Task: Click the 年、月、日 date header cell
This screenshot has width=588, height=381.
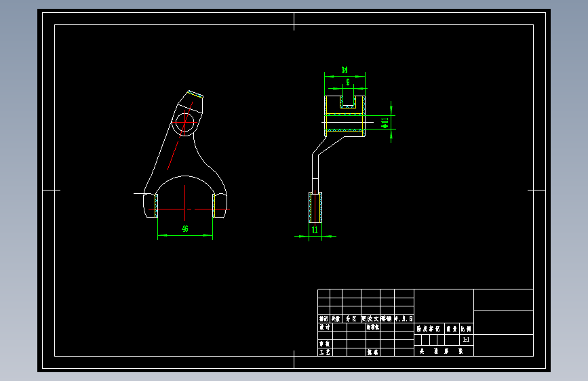Action: click(x=404, y=319)
